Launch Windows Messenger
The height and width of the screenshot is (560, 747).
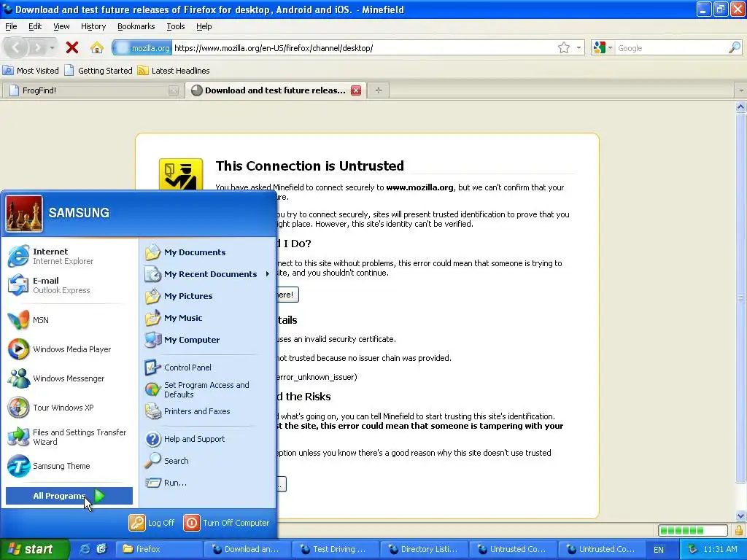tap(70, 378)
